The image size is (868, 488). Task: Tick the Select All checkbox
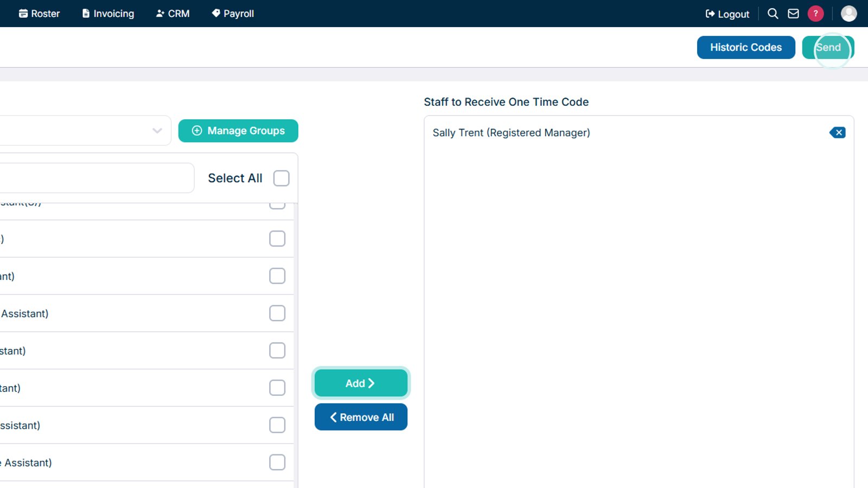click(x=282, y=178)
